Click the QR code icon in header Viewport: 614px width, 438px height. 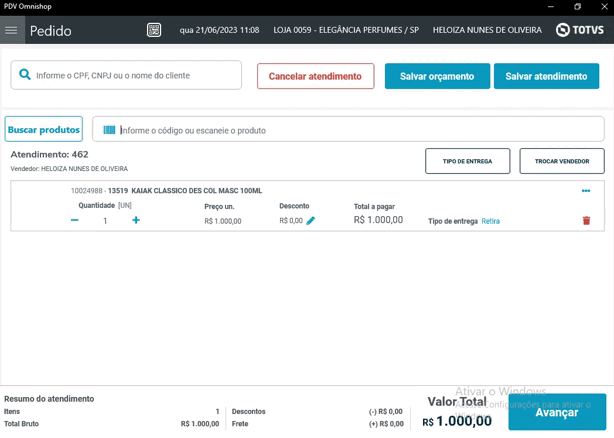pyautogui.click(x=154, y=30)
